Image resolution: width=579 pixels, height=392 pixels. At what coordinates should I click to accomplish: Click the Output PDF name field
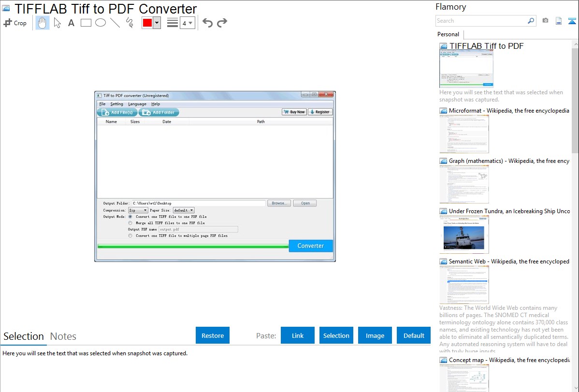(198, 230)
